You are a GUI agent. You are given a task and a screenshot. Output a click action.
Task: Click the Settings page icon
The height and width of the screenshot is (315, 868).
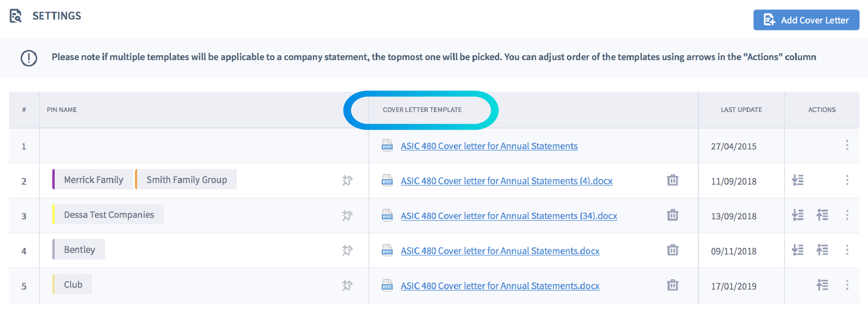(16, 16)
